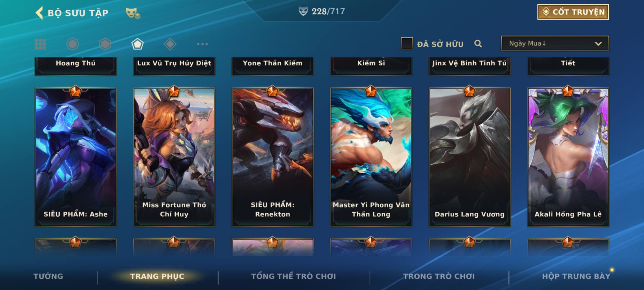Select the first circular rarity filter icon
This screenshot has width=644, height=290.
click(x=72, y=44)
